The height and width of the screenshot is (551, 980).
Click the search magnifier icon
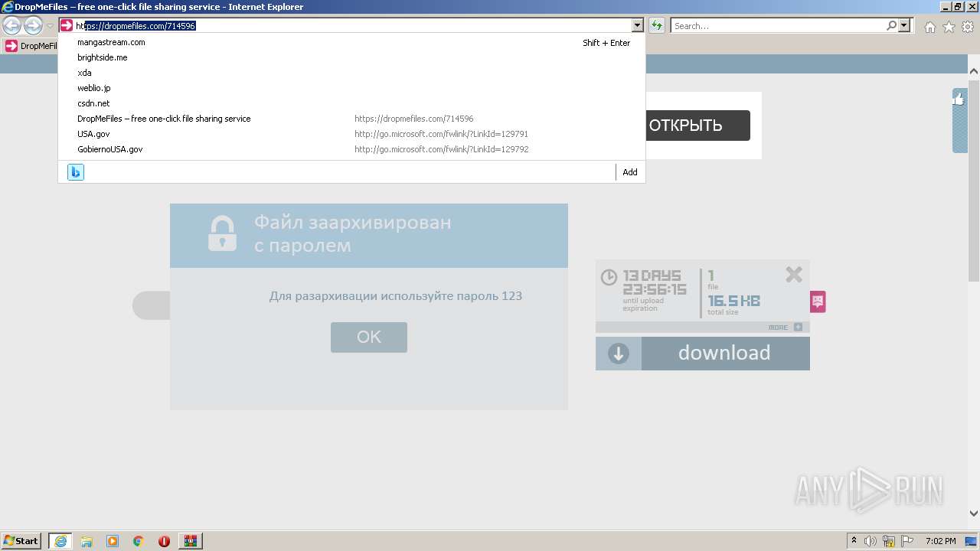[891, 26]
